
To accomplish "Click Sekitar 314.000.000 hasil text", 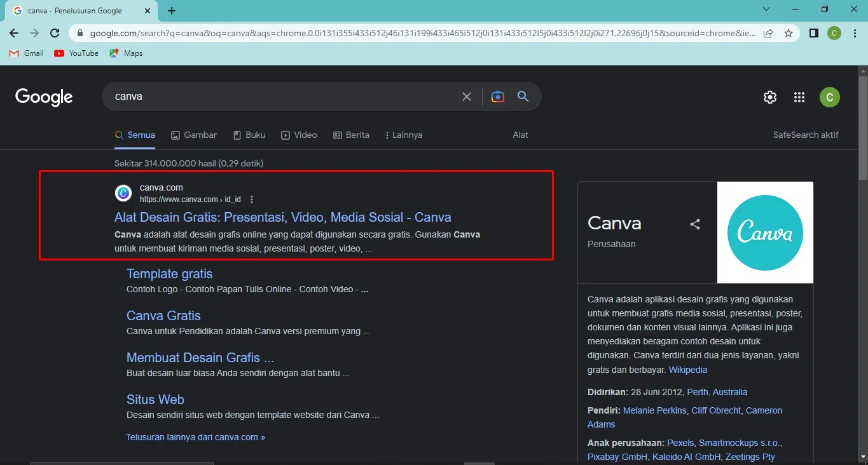I will click(x=189, y=163).
